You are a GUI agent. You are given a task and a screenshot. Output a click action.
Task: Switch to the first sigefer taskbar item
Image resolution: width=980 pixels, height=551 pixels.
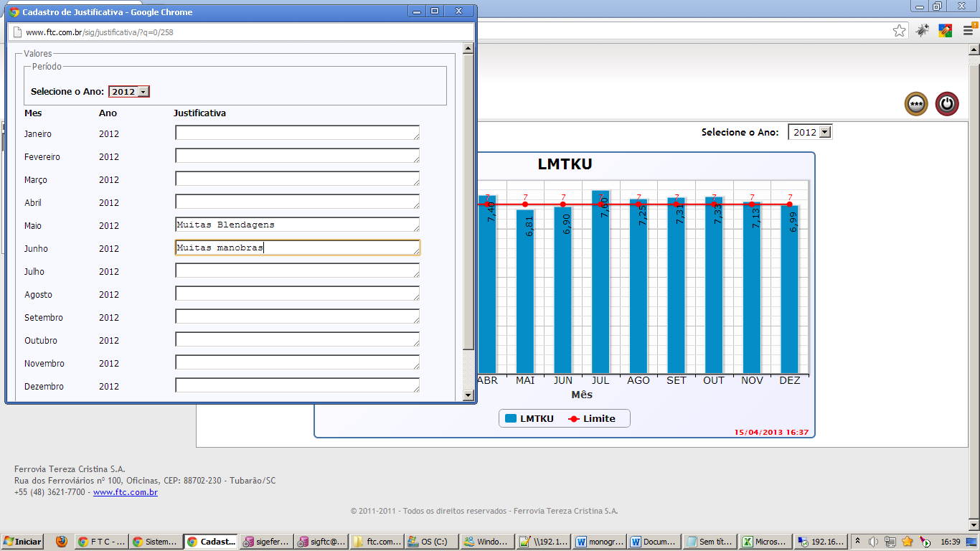click(265, 542)
